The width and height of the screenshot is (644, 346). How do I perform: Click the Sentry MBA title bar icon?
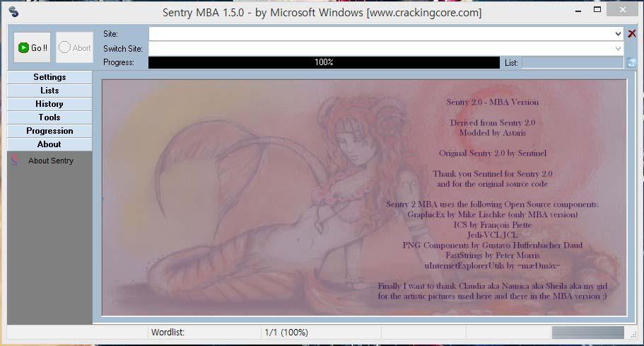pos(13,12)
